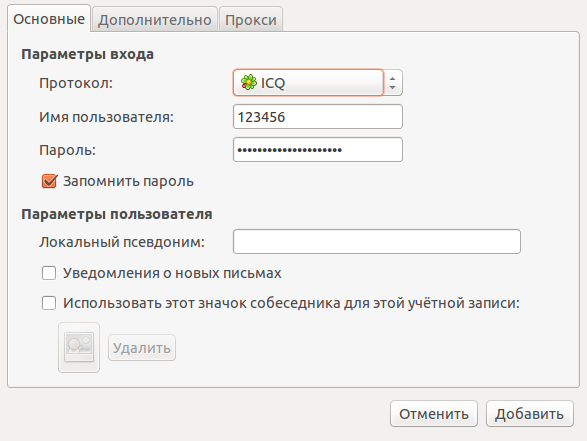The image size is (587, 441).
Task: Tick Использовать этот значок собеседника checkbox
Action: (49, 303)
